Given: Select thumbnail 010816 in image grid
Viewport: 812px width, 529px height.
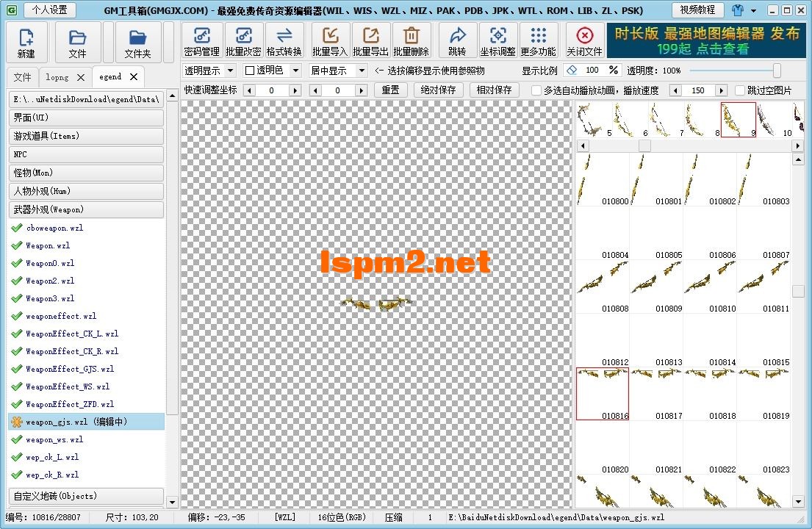Looking at the screenshot, I should [x=603, y=394].
